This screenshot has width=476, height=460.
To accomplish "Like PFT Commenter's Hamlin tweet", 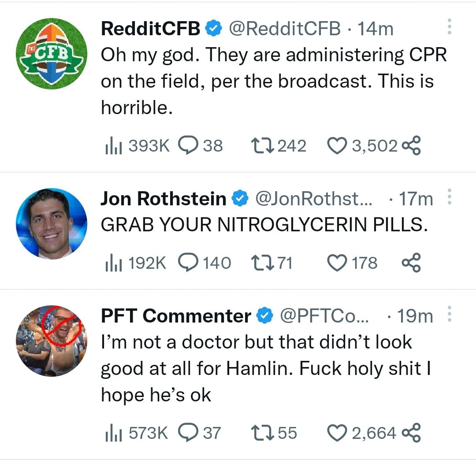I will coord(338,433).
